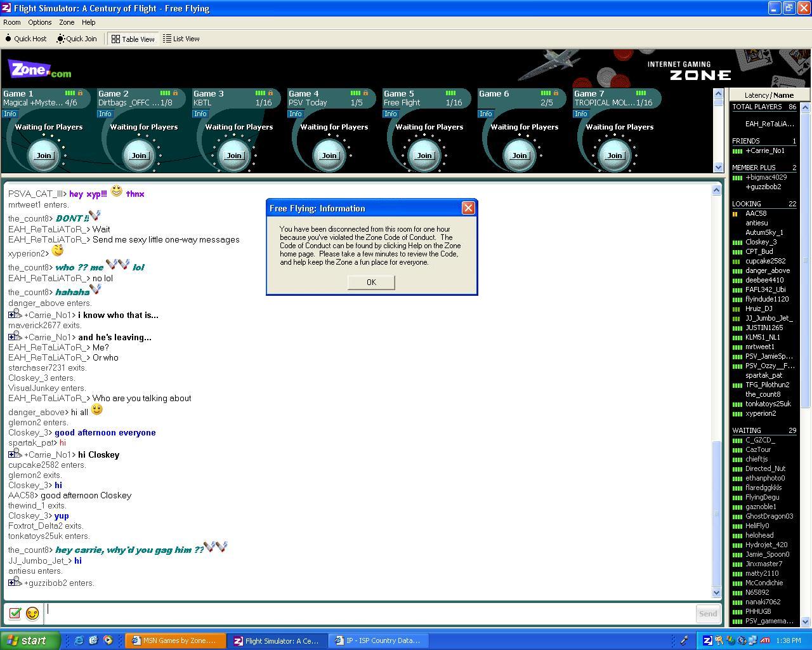Open the Options menu

click(x=40, y=22)
